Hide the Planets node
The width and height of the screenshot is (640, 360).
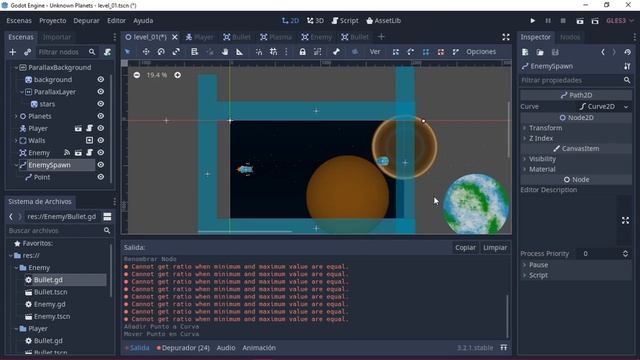coord(100,116)
